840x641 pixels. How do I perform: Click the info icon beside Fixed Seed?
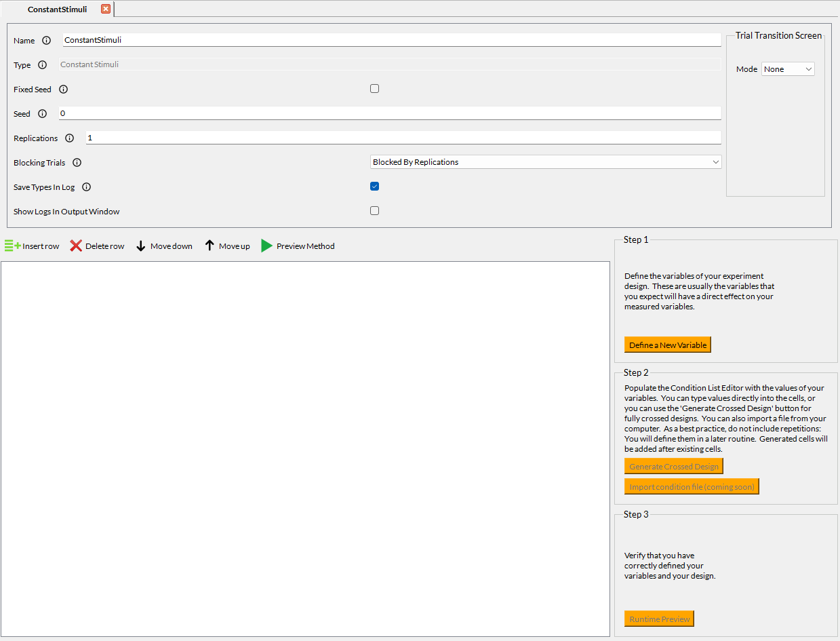(x=63, y=90)
